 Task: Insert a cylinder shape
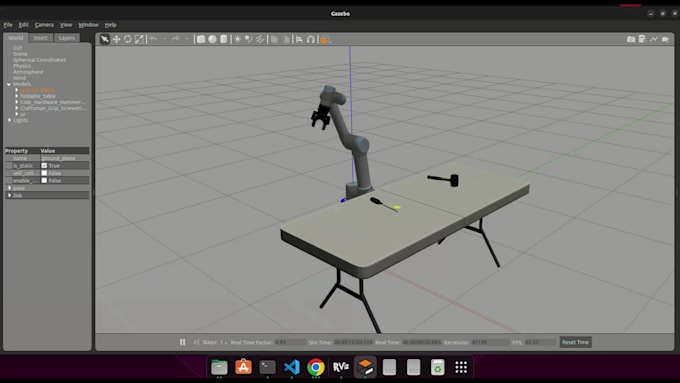(223, 39)
